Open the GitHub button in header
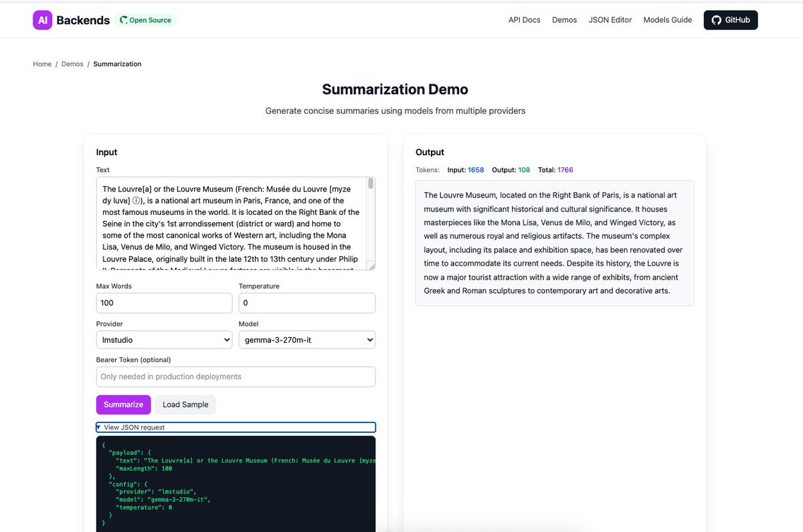The image size is (803, 532). click(x=731, y=20)
